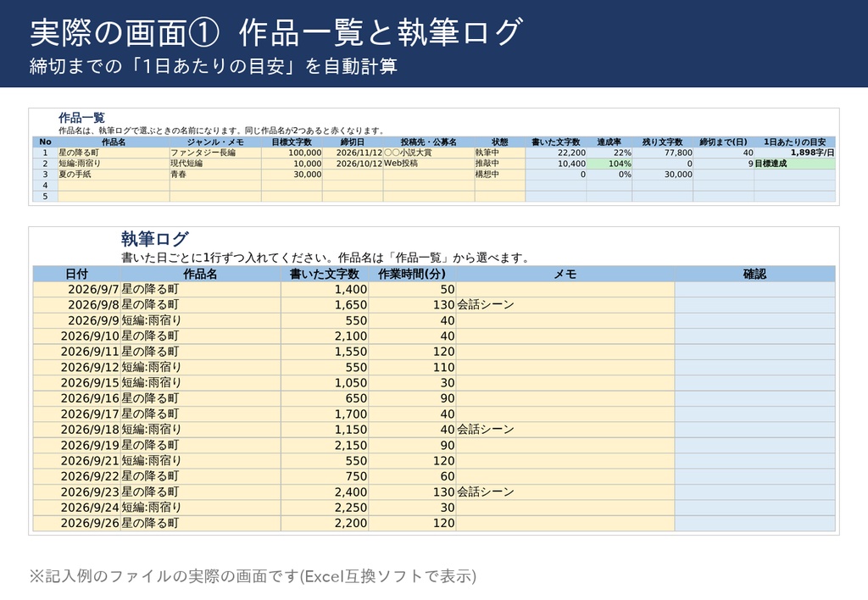This screenshot has height=600, width=868.
Task: Click the 2,200 characters cell
Action: tap(325, 523)
